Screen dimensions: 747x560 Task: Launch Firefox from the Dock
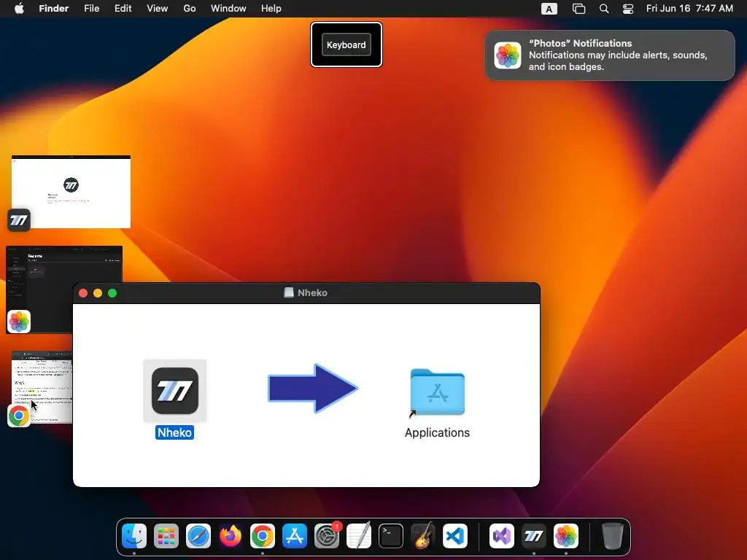click(x=230, y=536)
